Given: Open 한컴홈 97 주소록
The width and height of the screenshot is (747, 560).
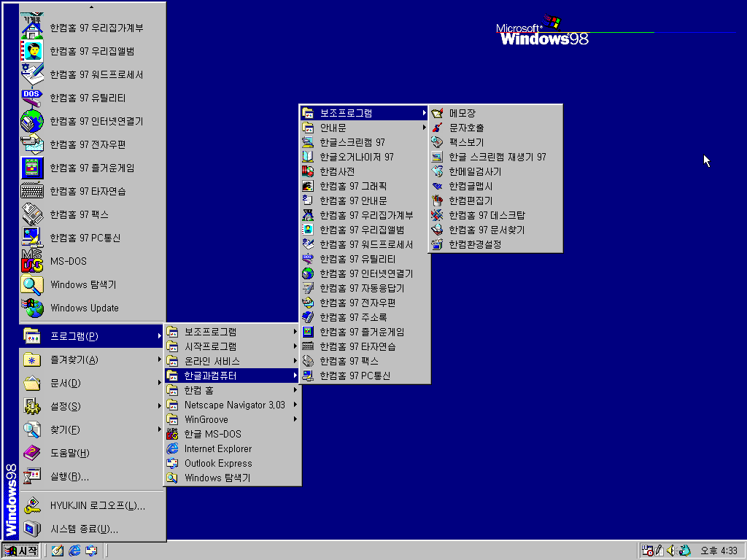Looking at the screenshot, I should click(x=365, y=317).
